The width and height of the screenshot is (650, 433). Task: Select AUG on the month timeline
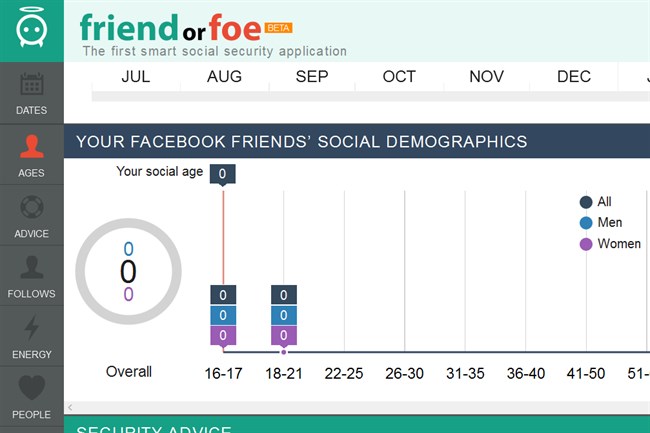[x=224, y=77]
